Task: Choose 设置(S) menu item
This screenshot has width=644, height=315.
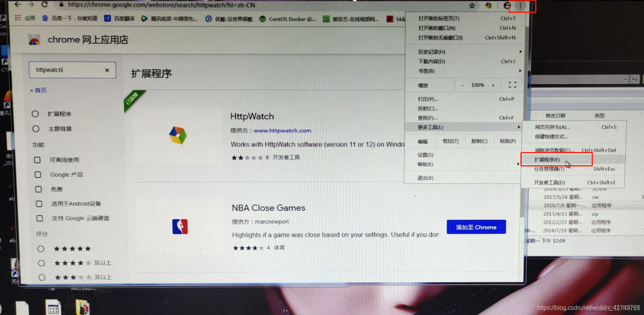Action: tap(463, 155)
